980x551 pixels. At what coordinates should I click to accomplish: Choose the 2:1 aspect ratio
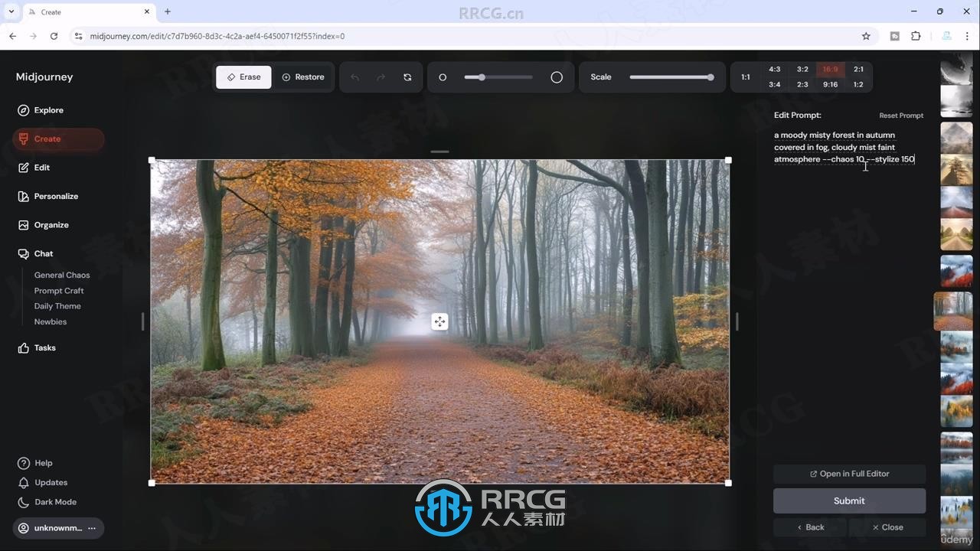tap(858, 69)
